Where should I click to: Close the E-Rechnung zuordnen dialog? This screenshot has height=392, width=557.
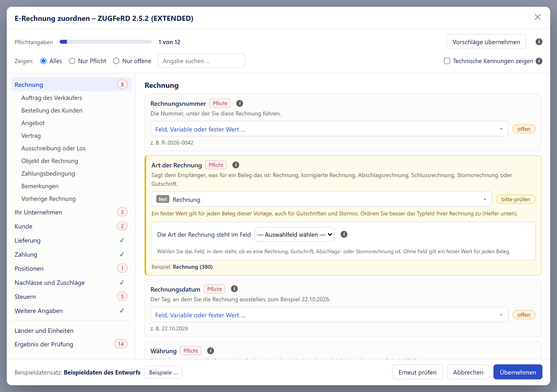pyautogui.click(x=538, y=17)
